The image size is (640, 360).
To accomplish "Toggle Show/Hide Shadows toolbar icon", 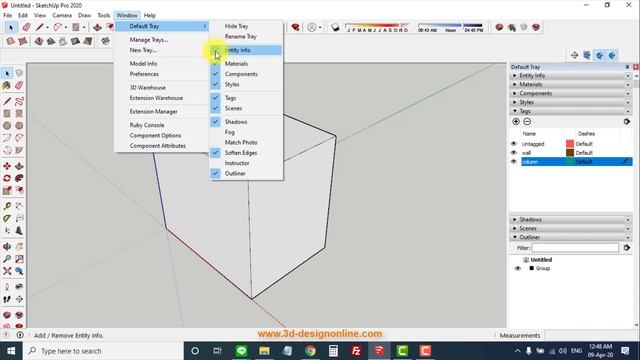I will (335, 27).
